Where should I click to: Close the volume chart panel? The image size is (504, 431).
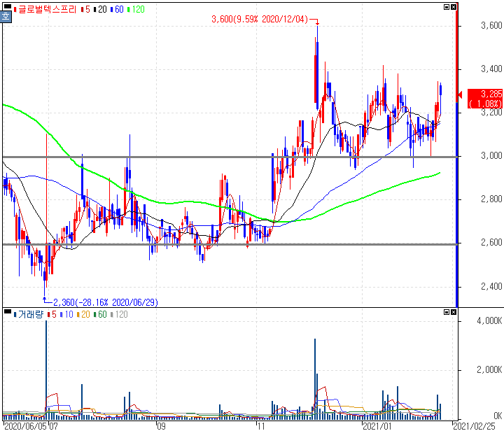click(453, 312)
